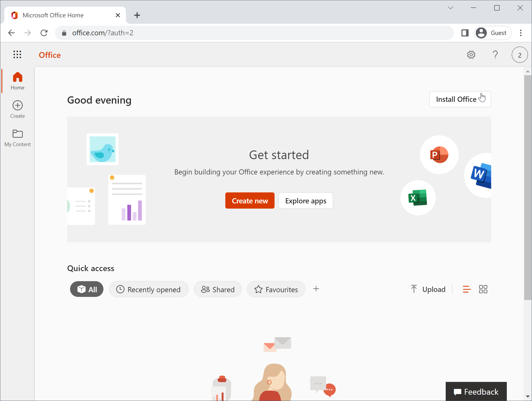
Task: Open the Guest profile menu
Action: coord(493,33)
